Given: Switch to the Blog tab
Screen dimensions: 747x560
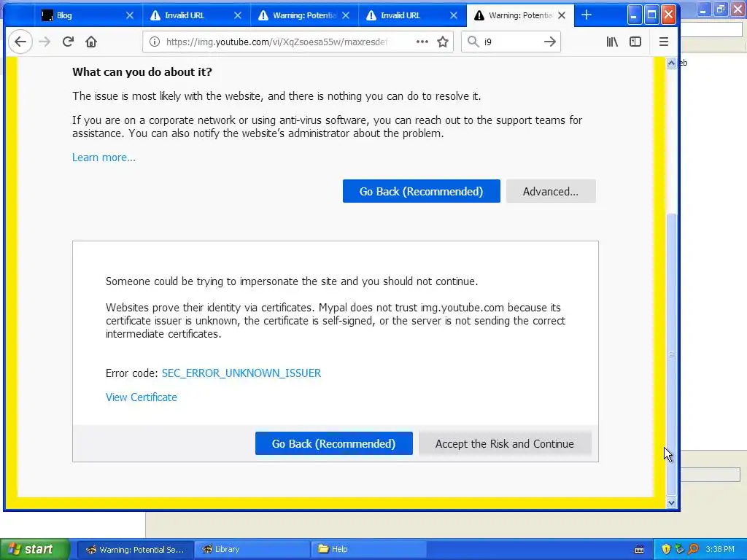Looking at the screenshot, I should 88,16.
